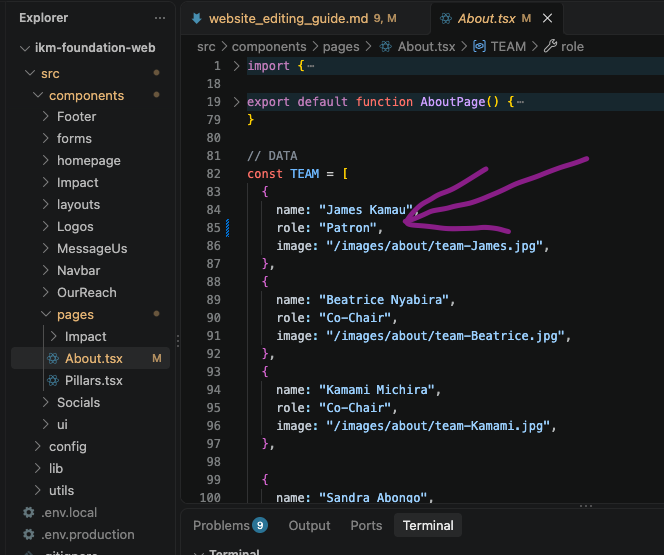Screen dimensions: 664x555
Task: Unfold the import block on line 1
Action: 236,66
